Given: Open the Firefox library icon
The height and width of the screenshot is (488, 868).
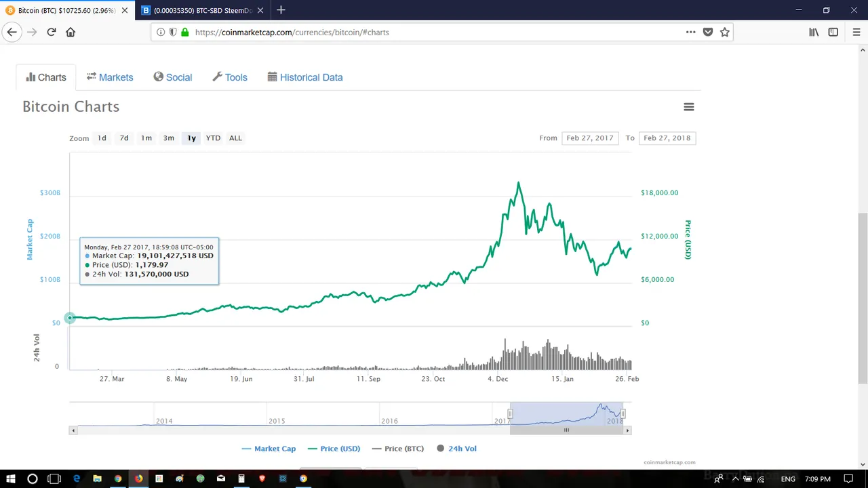Looking at the screenshot, I should tap(814, 32).
